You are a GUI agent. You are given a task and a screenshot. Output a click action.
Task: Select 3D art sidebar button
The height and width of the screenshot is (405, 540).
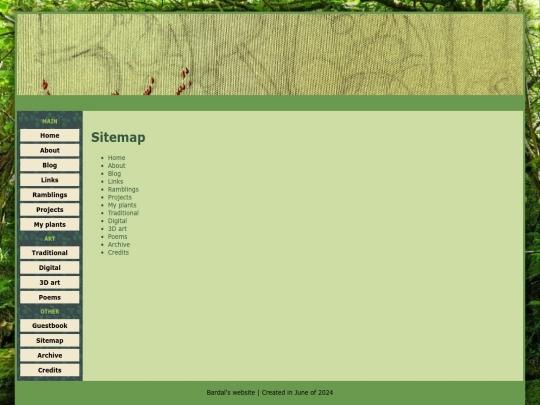click(50, 282)
